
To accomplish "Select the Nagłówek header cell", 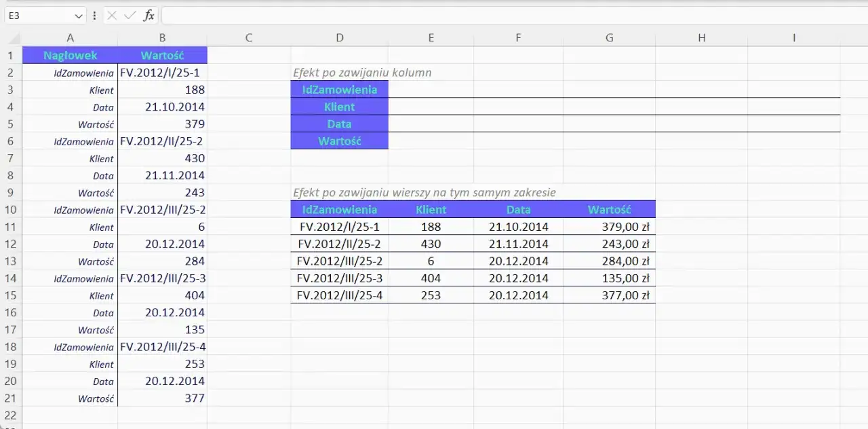I will (x=70, y=55).
